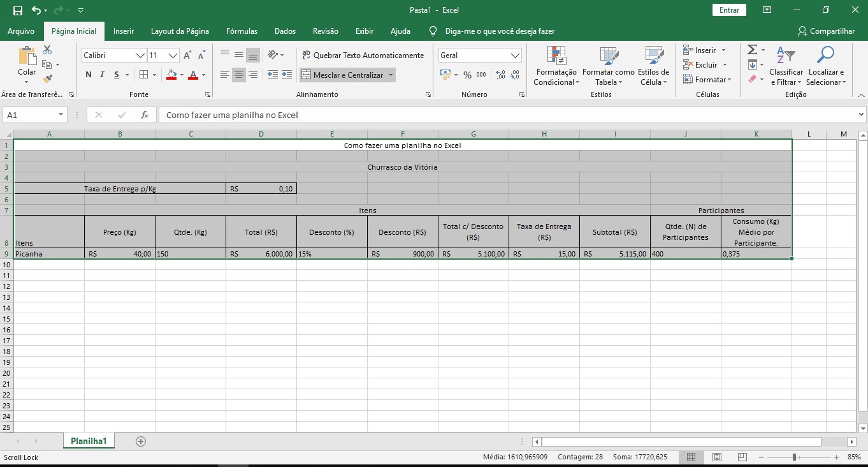
Task: Switch to the Fórmulas ribbon tab
Action: 242,31
